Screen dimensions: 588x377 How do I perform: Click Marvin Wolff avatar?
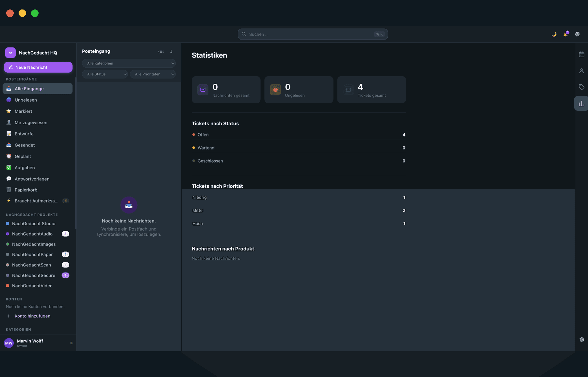coord(9,343)
